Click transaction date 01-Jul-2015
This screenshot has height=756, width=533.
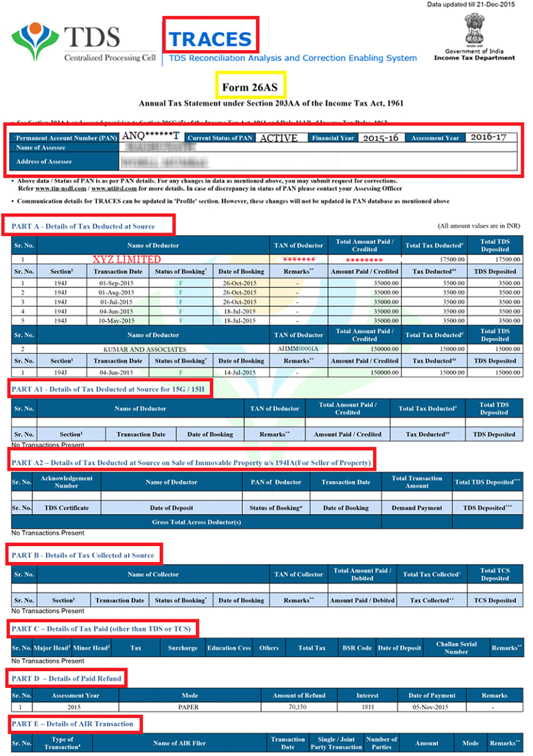[x=116, y=302]
